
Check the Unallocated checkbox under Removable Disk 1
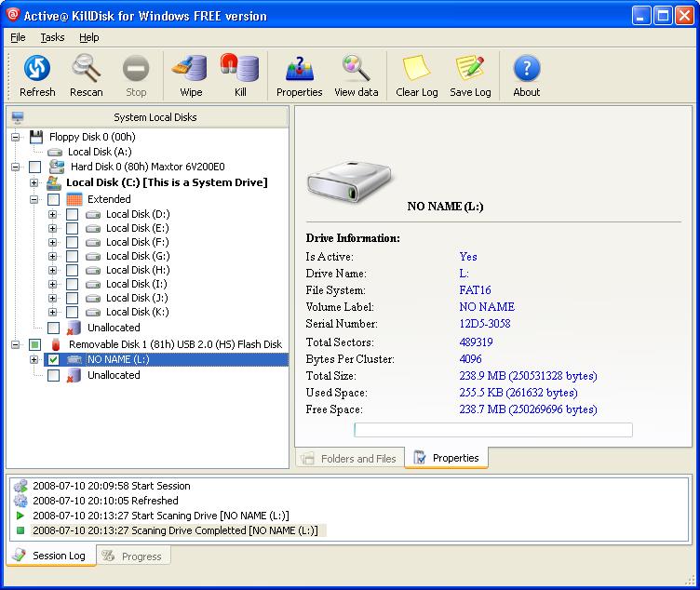click(54, 375)
